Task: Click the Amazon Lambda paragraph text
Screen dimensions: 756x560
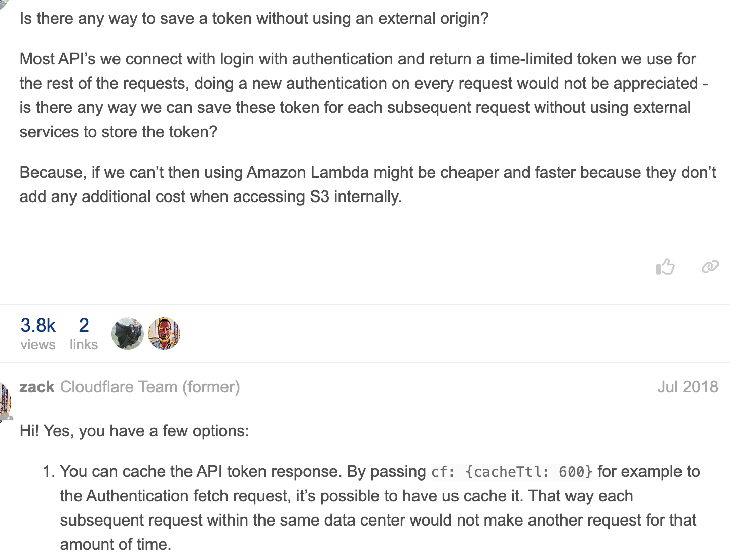Action: (x=368, y=184)
